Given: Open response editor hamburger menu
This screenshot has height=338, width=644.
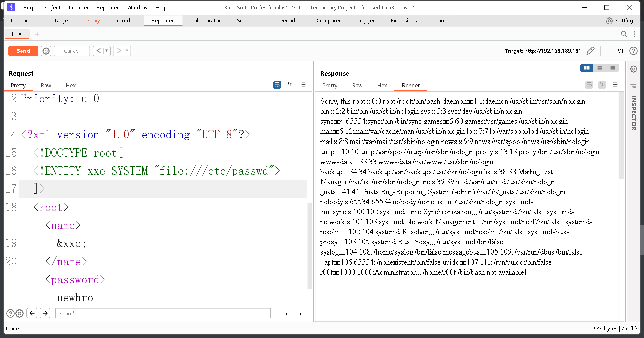Looking at the screenshot, I should pyautogui.click(x=615, y=84).
